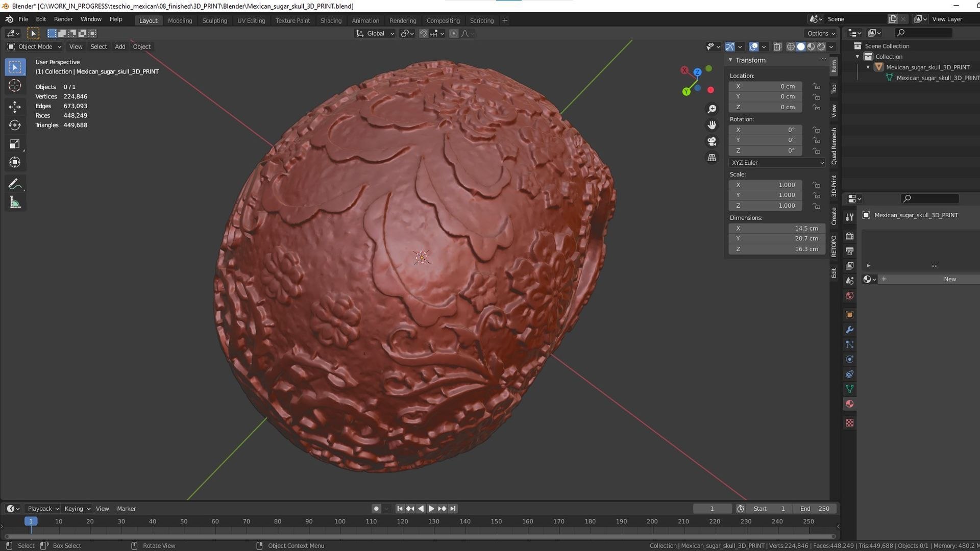Activate the Measure ruler tool

[x=15, y=203]
